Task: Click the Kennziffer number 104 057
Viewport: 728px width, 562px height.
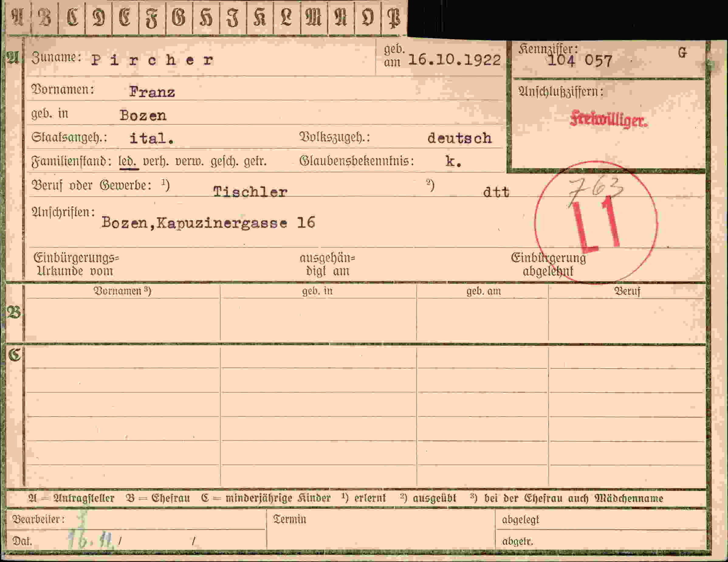Action: click(580, 61)
